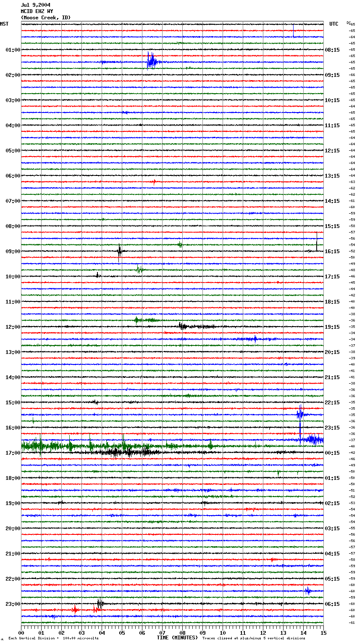Select the 13:15 UTC time label
This screenshot has height=644, width=357.
[x=332, y=176]
